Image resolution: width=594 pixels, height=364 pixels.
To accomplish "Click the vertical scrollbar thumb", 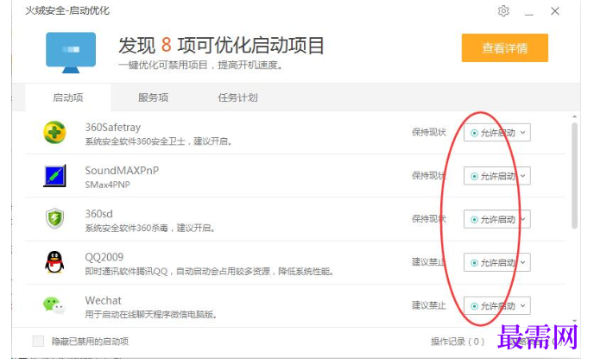I will [x=575, y=176].
